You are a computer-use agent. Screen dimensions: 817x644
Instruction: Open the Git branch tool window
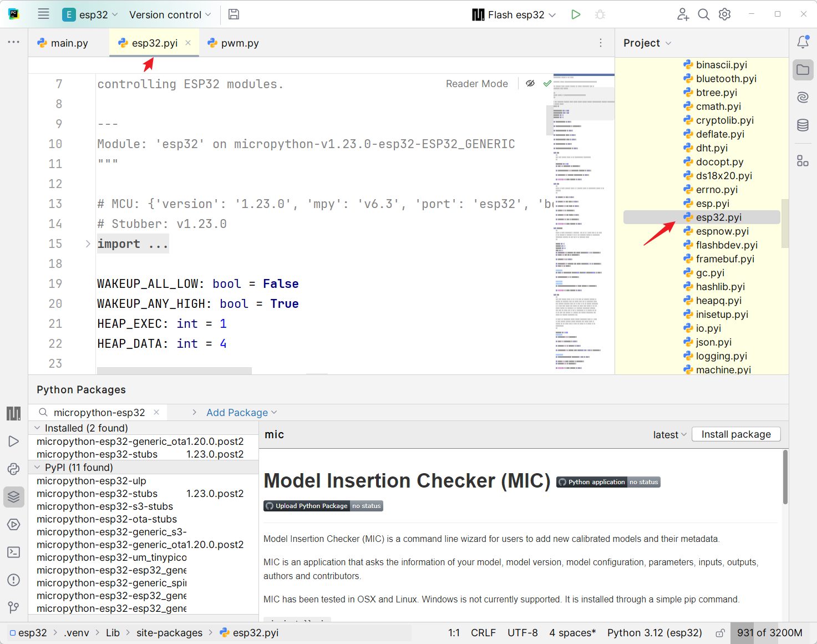[13, 607]
